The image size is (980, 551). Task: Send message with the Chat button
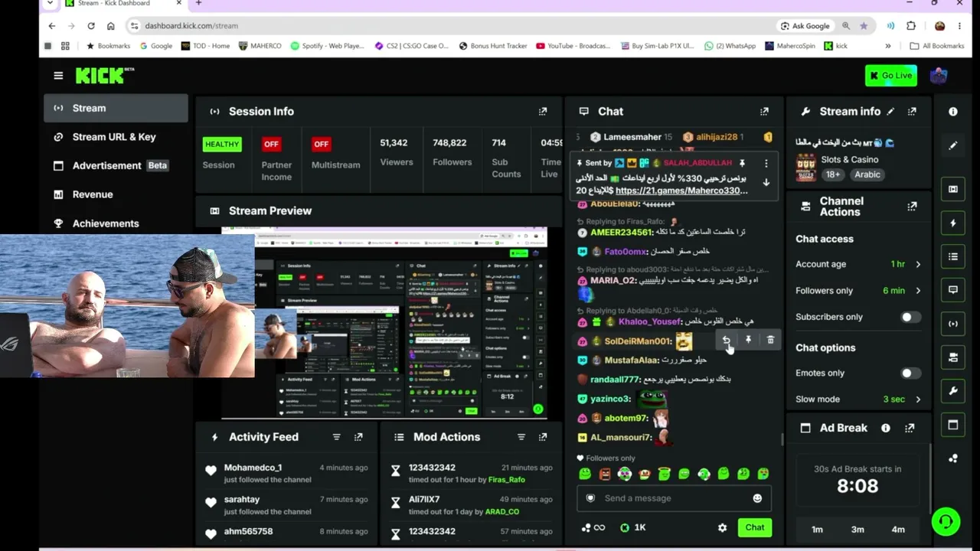point(755,527)
